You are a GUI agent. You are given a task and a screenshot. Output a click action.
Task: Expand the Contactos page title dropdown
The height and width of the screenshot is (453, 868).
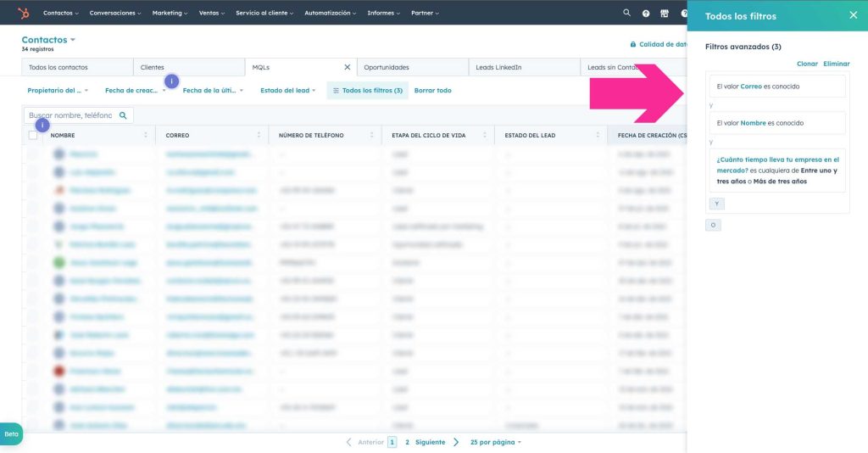48,40
